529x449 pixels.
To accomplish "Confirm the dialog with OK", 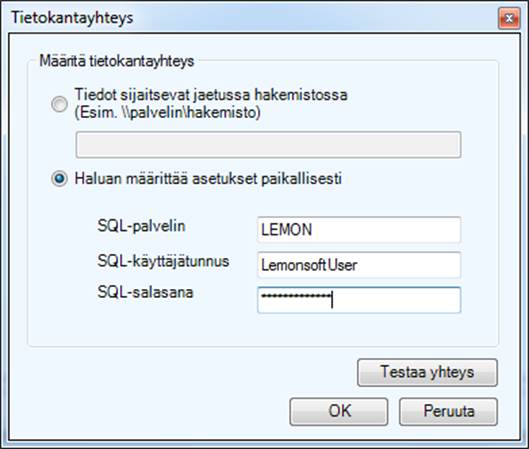I will click(x=339, y=411).
